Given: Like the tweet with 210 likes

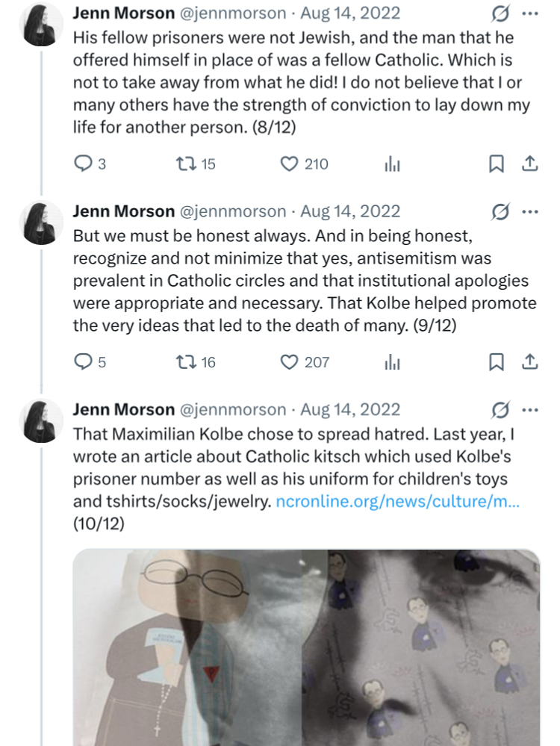Looking at the screenshot, I should click(289, 164).
